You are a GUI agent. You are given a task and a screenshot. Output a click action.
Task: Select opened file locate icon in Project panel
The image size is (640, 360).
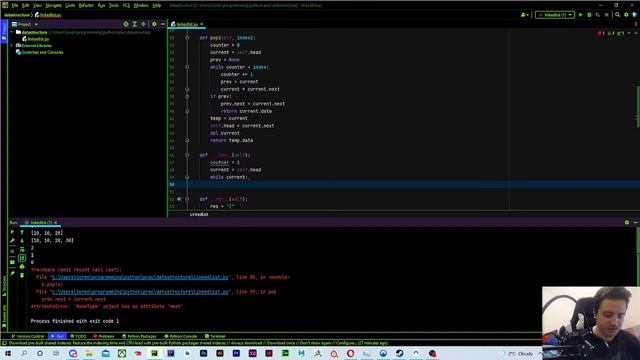pos(126,24)
